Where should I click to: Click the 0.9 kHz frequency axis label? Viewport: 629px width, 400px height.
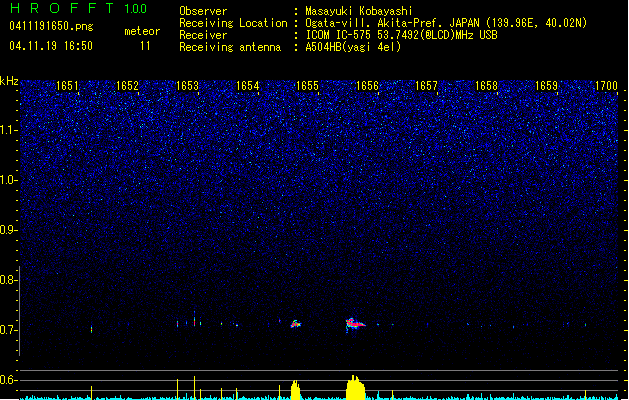[x=8, y=230]
